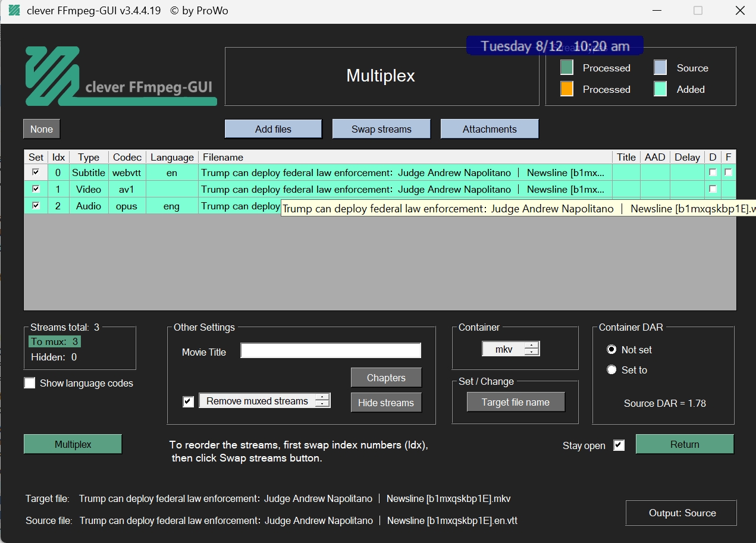This screenshot has width=756, height=543.
Task: Click Hide streams button
Action: point(386,403)
